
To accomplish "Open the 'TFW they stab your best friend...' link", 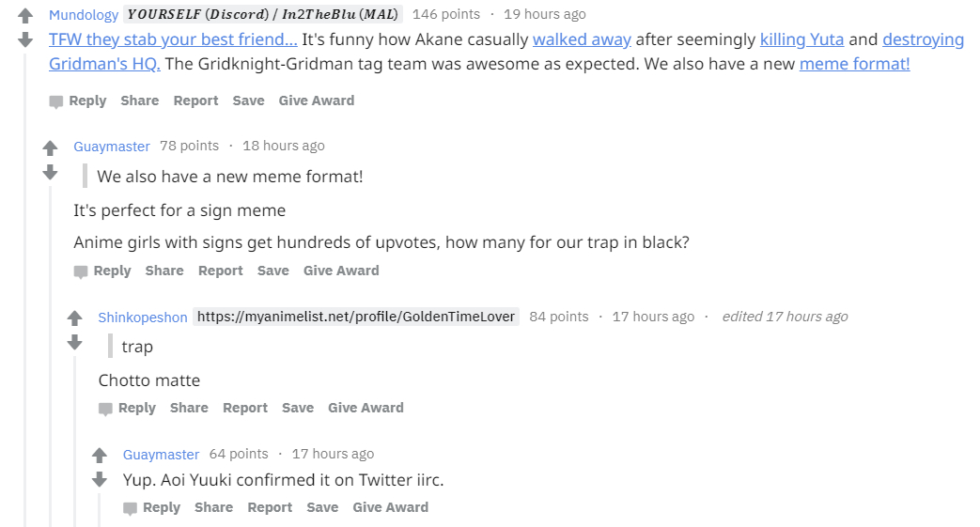I will pyautogui.click(x=173, y=39).
